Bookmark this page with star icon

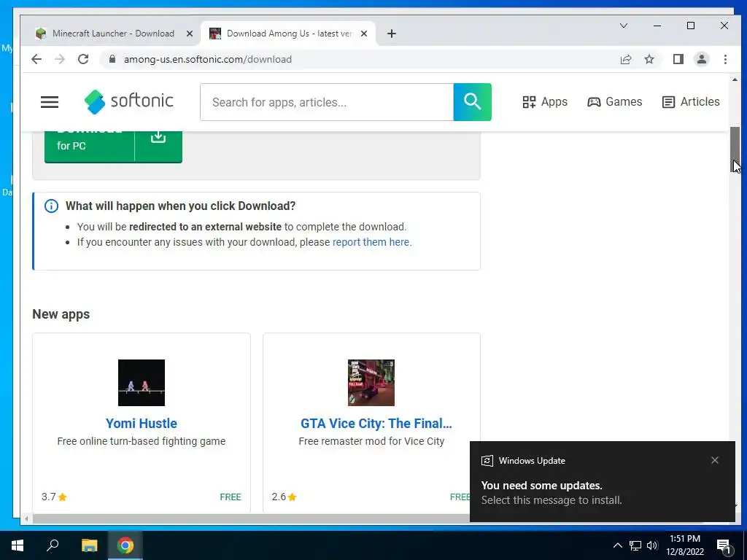tap(649, 59)
